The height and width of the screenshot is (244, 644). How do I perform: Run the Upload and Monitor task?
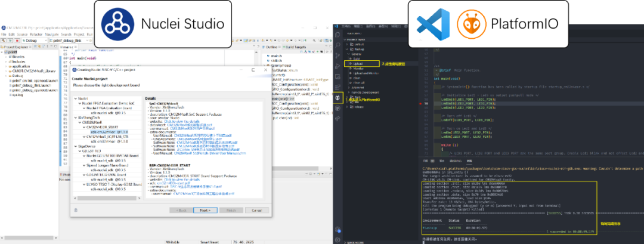366,73
